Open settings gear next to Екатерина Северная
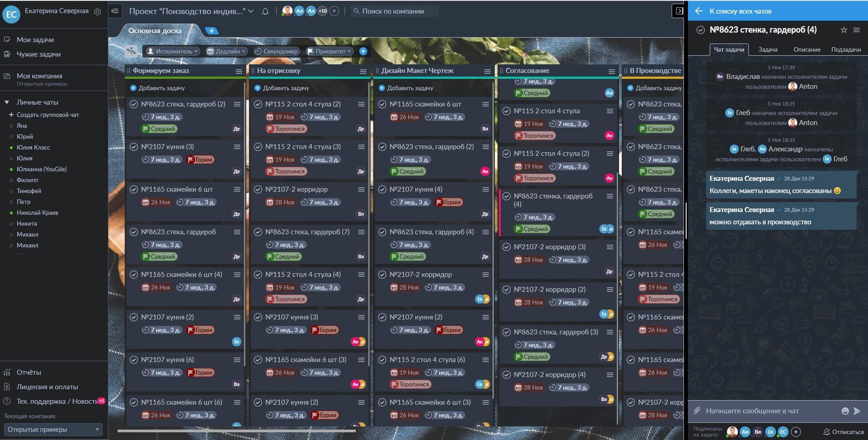Viewport: 868px width, 440px height. click(98, 12)
